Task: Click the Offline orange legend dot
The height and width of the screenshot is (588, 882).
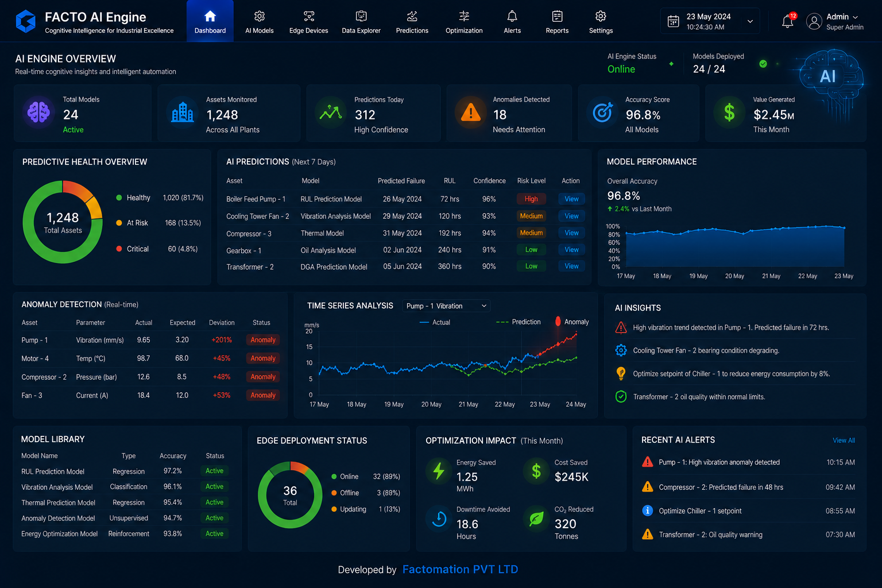Action: (334, 493)
